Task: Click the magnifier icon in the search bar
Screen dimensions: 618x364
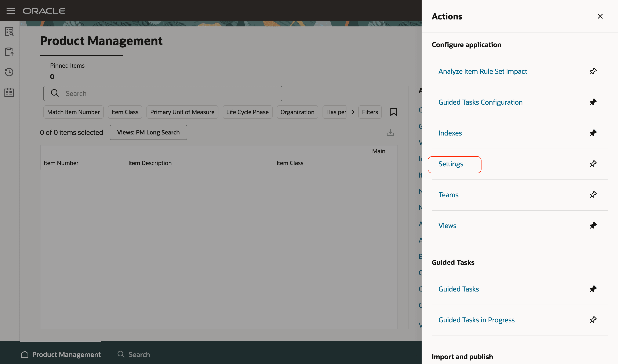Action: pyautogui.click(x=55, y=93)
